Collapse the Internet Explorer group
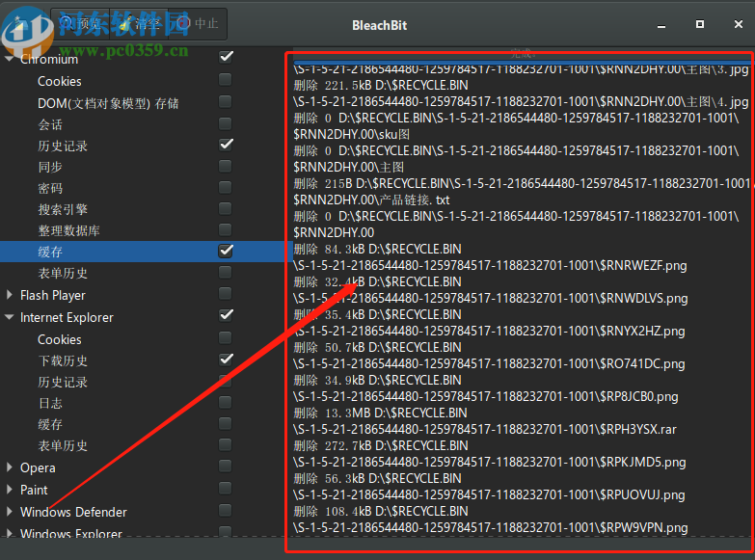The width and height of the screenshot is (755, 560). pos(9,317)
